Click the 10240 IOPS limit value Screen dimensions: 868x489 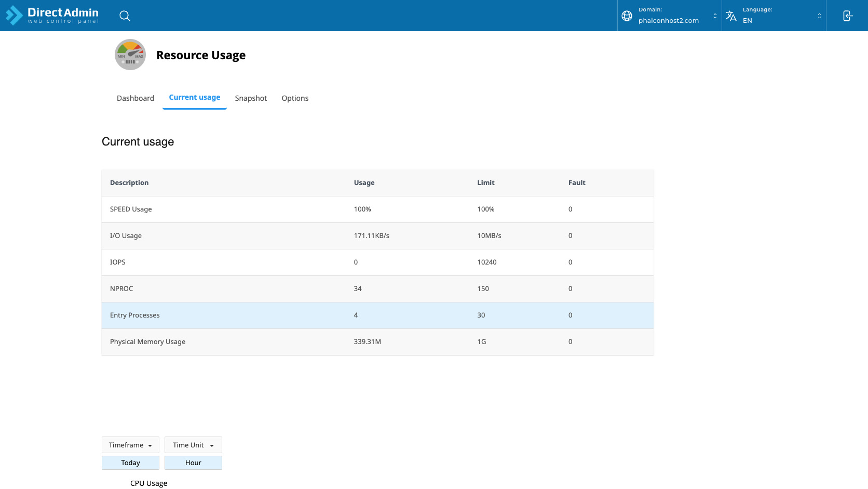pyautogui.click(x=487, y=262)
